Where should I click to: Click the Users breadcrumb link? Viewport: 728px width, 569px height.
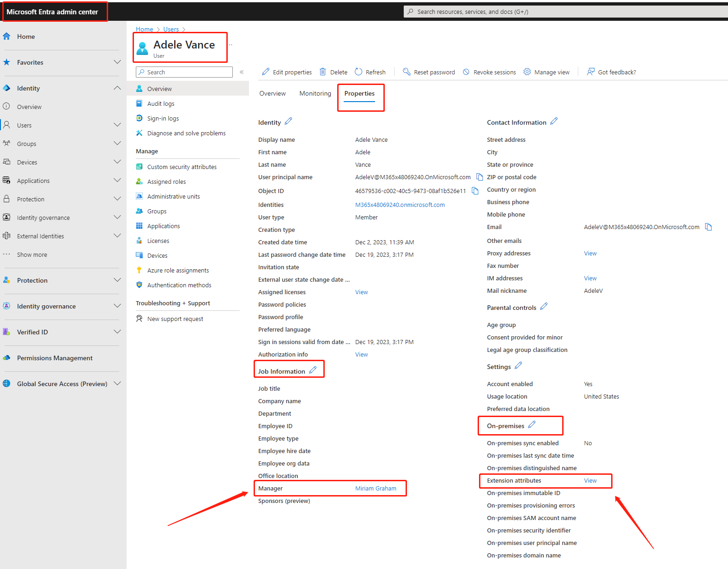click(171, 29)
